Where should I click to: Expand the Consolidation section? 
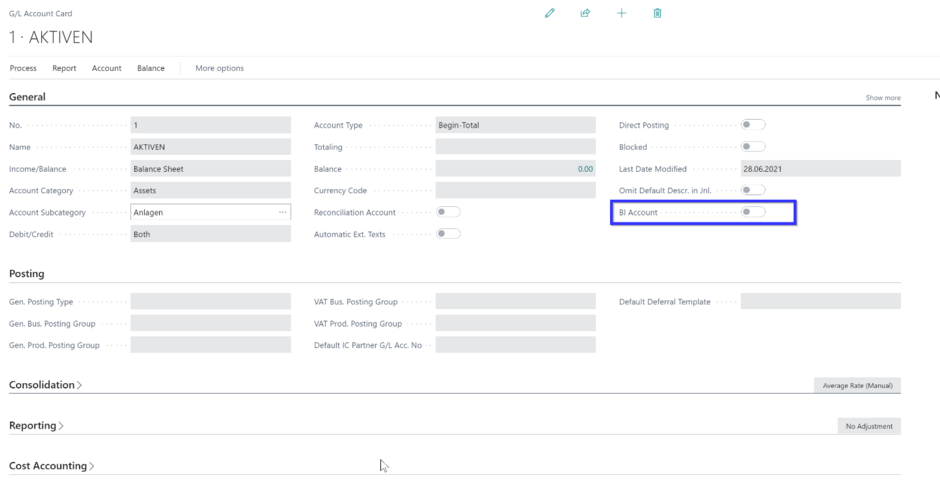[45, 385]
